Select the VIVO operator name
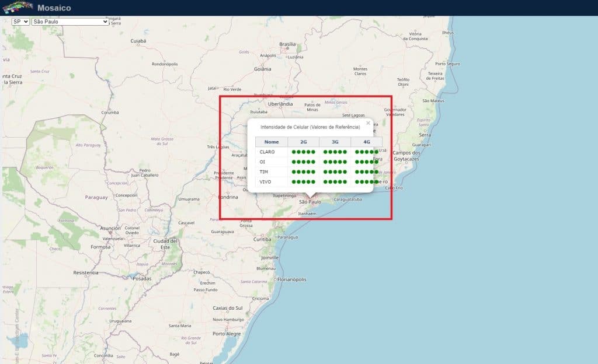The width and height of the screenshot is (598, 364). (266, 182)
